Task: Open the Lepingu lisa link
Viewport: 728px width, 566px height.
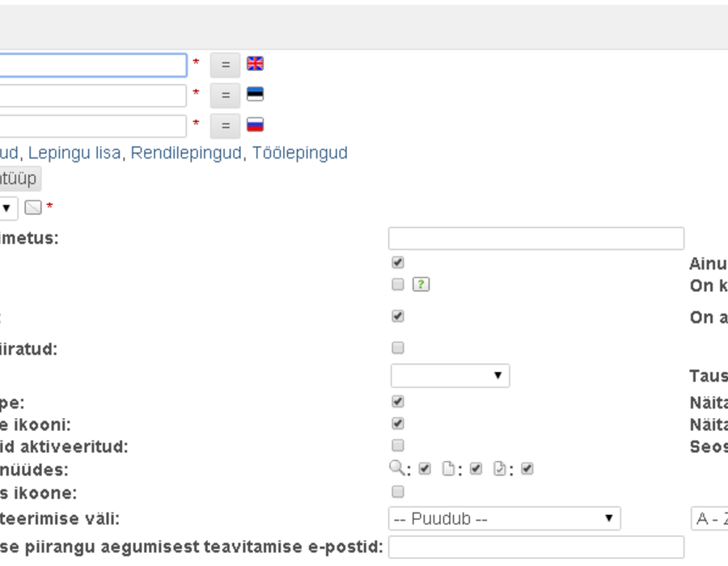Action: point(74,153)
